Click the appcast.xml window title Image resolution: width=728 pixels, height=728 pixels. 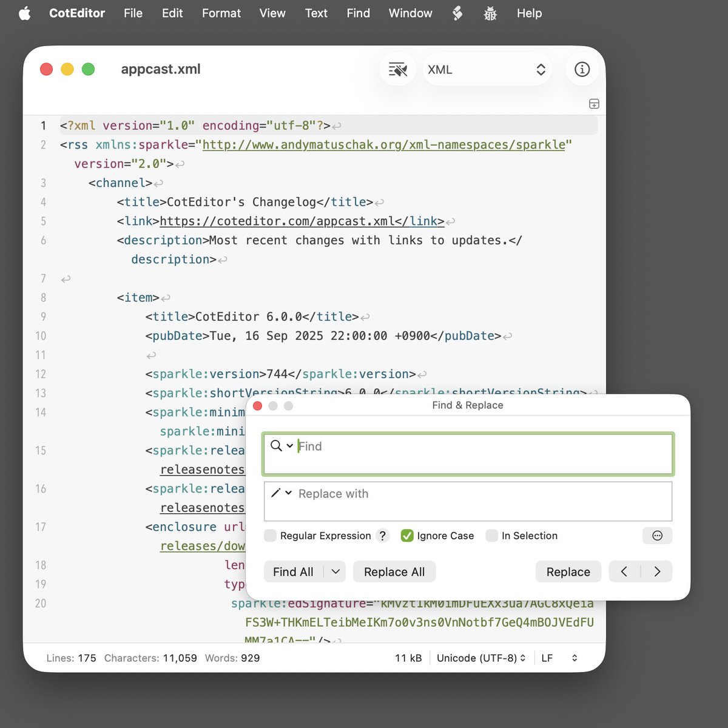161,69
